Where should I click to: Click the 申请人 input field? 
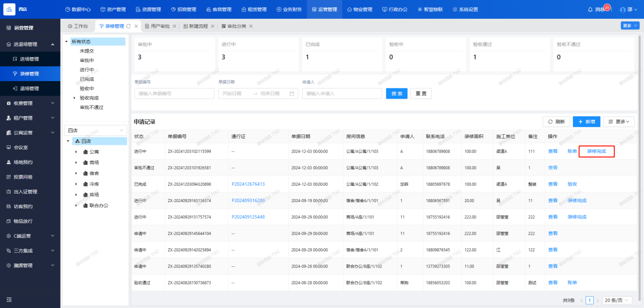[342, 94]
